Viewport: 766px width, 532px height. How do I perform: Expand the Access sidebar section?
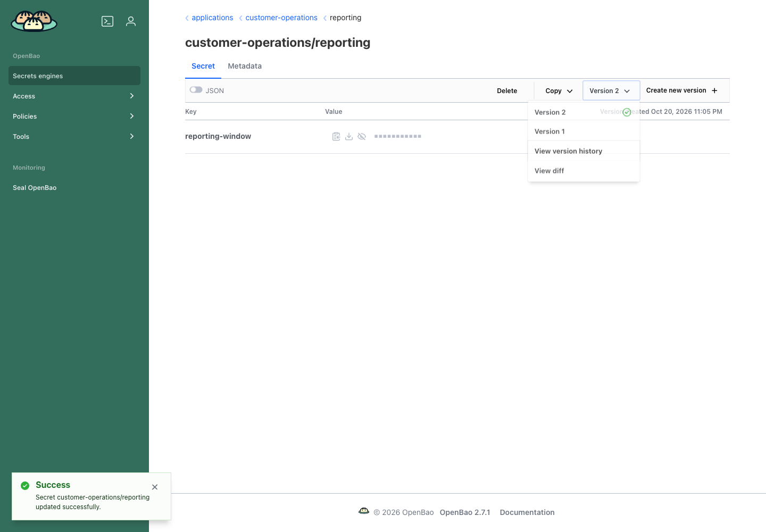(x=74, y=96)
